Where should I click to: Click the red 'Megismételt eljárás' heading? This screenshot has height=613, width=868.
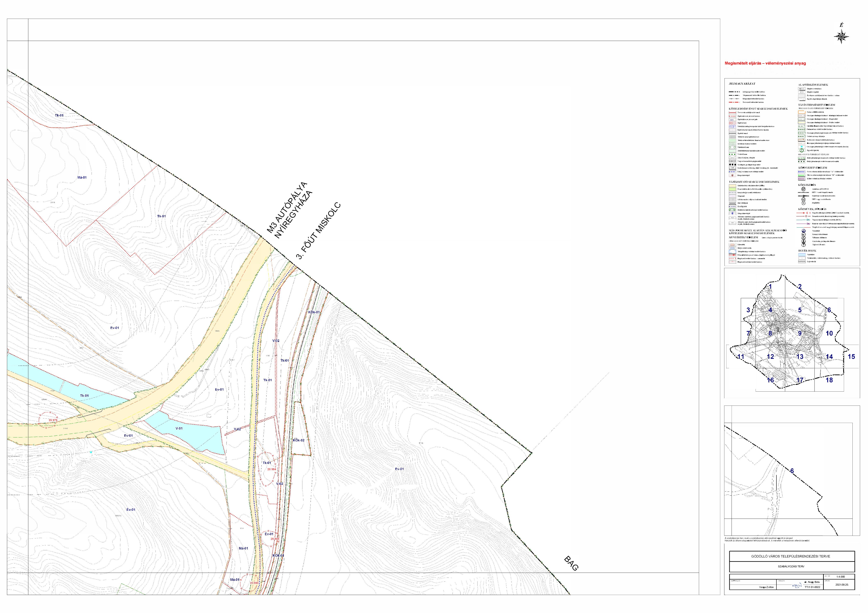[x=765, y=63]
